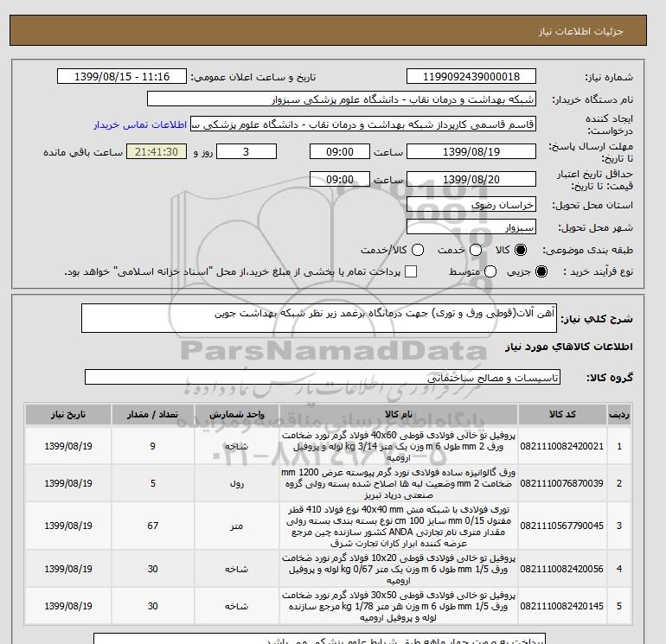Click product code 082110082420145
The width and height of the screenshot is (666, 644).
click(x=562, y=606)
